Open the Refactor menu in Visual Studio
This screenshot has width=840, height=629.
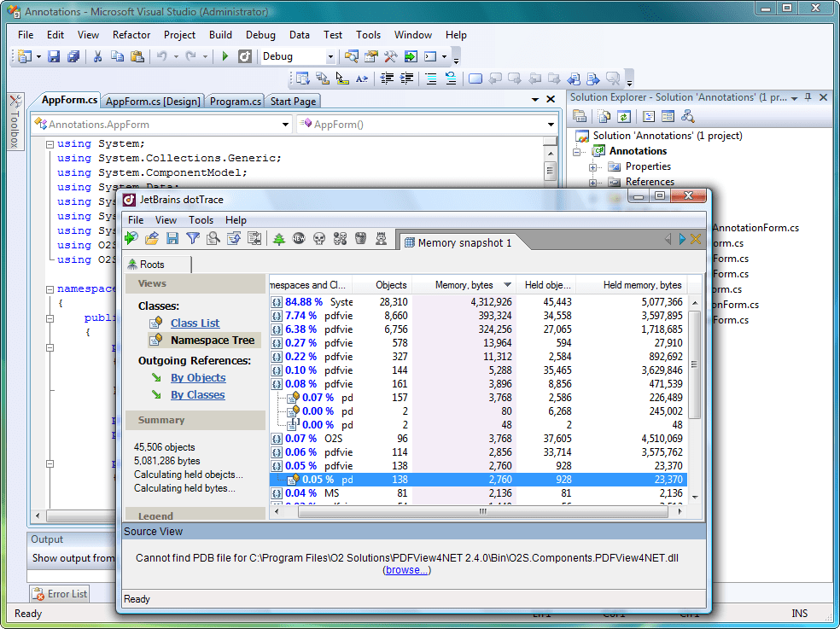(131, 35)
